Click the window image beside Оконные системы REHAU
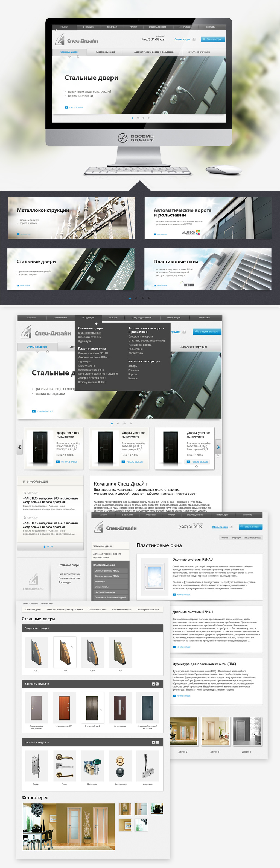This screenshot has height=868, width=280. tap(155, 576)
